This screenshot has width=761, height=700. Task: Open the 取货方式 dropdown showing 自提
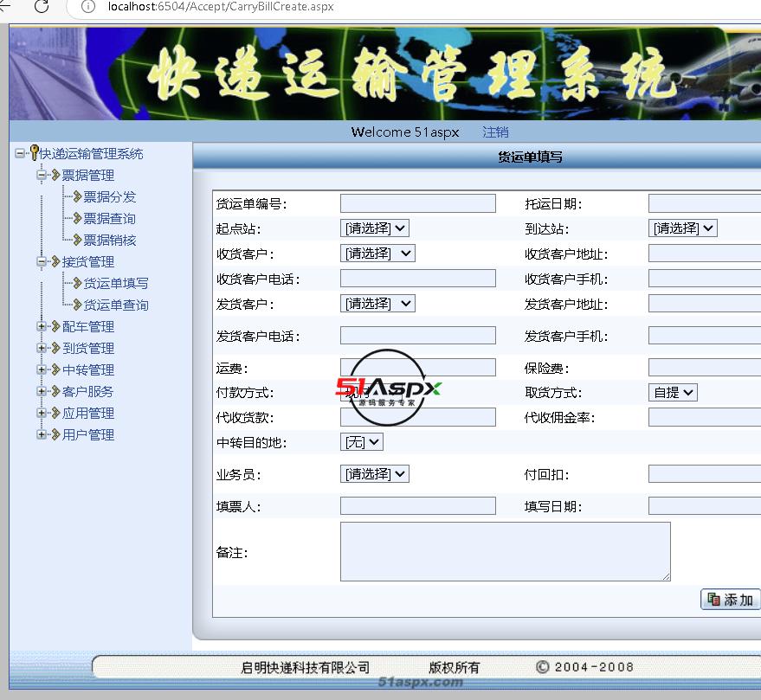click(673, 392)
